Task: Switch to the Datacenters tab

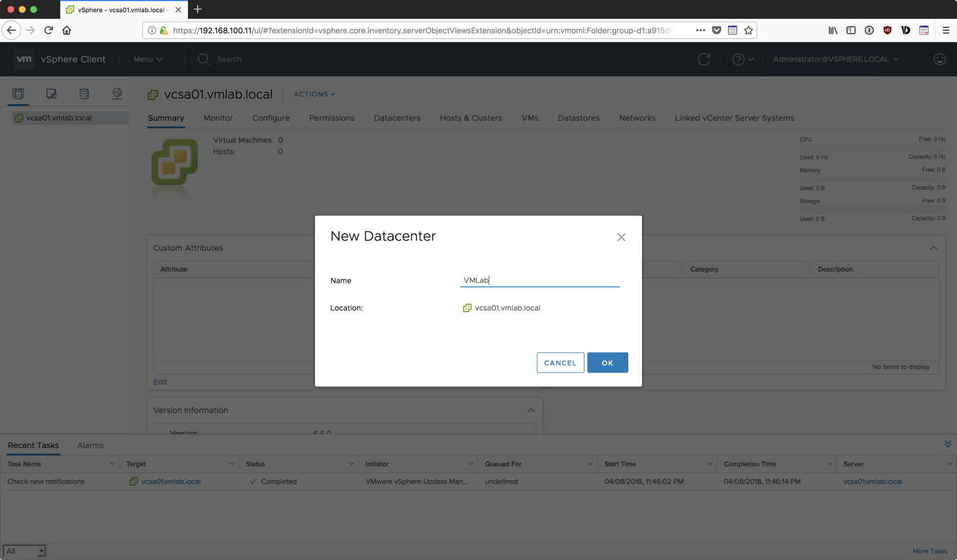Action: (x=397, y=118)
